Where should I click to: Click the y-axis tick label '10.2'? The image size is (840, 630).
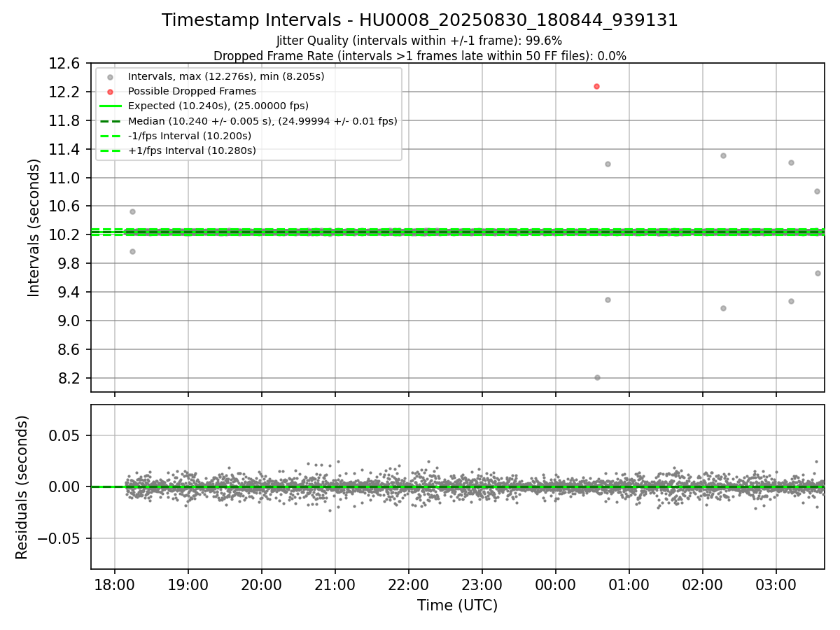(x=66, y=235)
